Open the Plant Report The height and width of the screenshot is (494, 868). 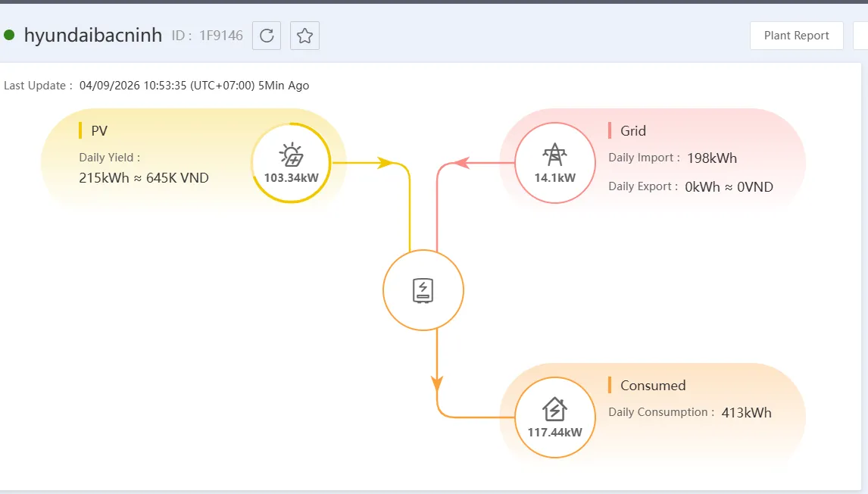pos(797,36)
